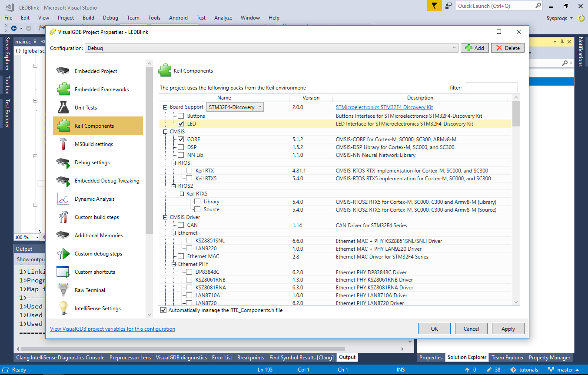Collapse the CMSIS tree node

(x=165, y=132)
